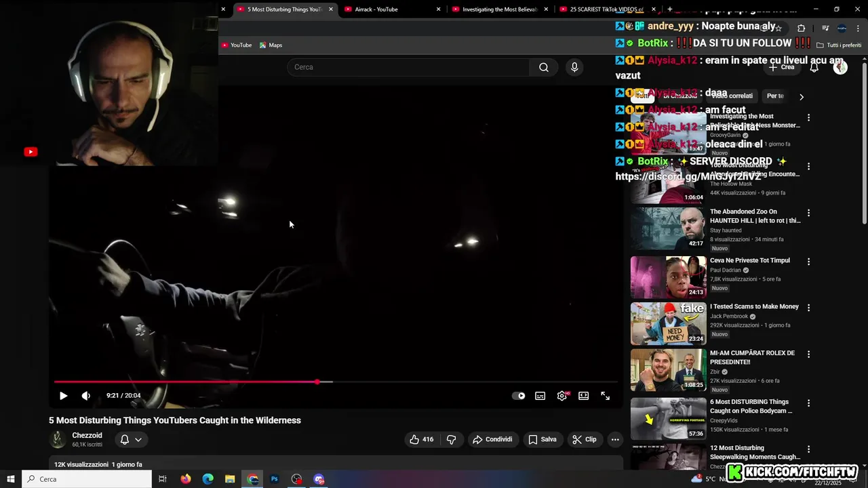Open options for MI-AM CUMPĂRAT ROLEX video

(808, 354)
